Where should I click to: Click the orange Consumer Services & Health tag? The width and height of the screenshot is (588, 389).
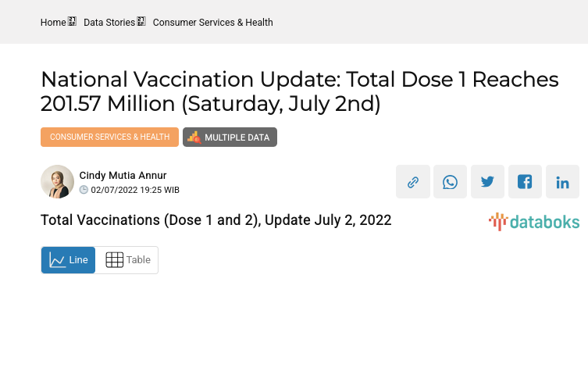point(109,137)
